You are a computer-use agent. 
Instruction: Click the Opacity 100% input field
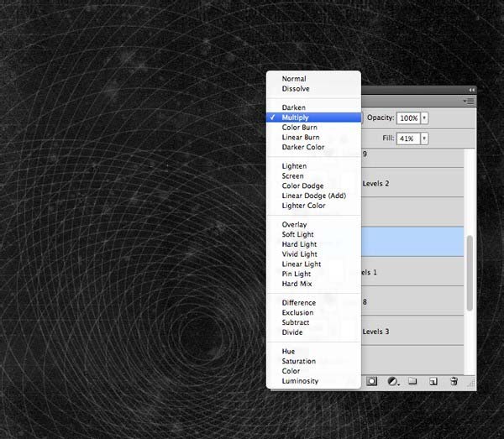(x=408, y=118)
